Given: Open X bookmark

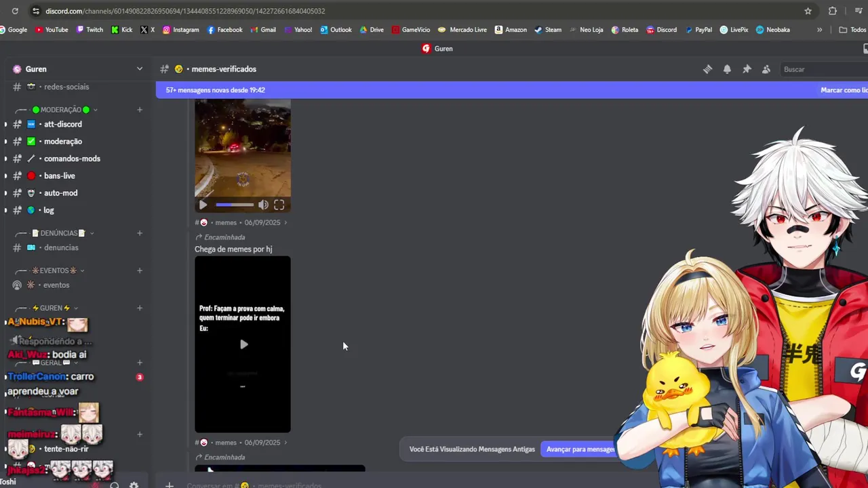Looking at the screenshot, I should point(147,30).
